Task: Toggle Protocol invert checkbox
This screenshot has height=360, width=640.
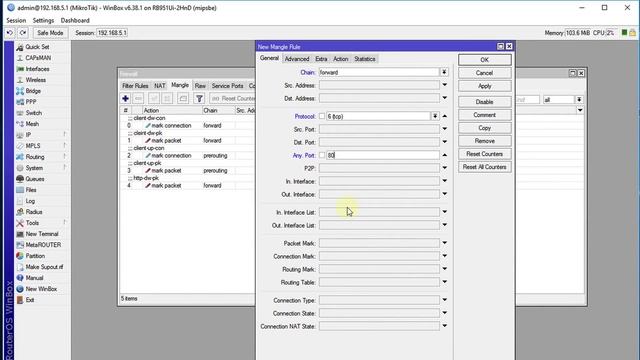Action: pos(322,116)
